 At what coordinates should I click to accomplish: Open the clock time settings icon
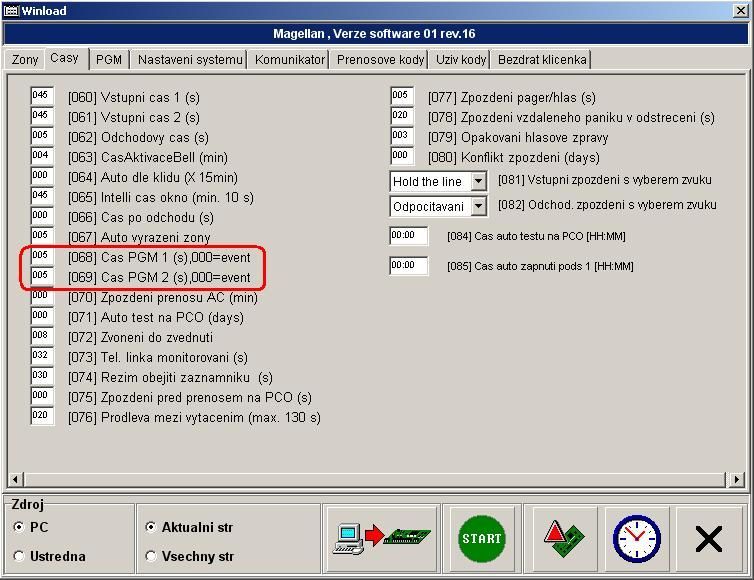636,539
